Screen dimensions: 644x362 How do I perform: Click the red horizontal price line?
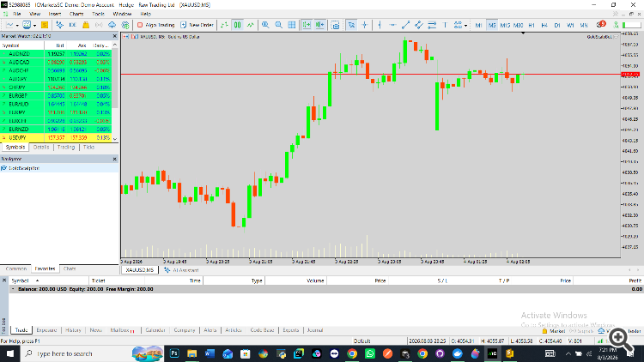[369, 75]
